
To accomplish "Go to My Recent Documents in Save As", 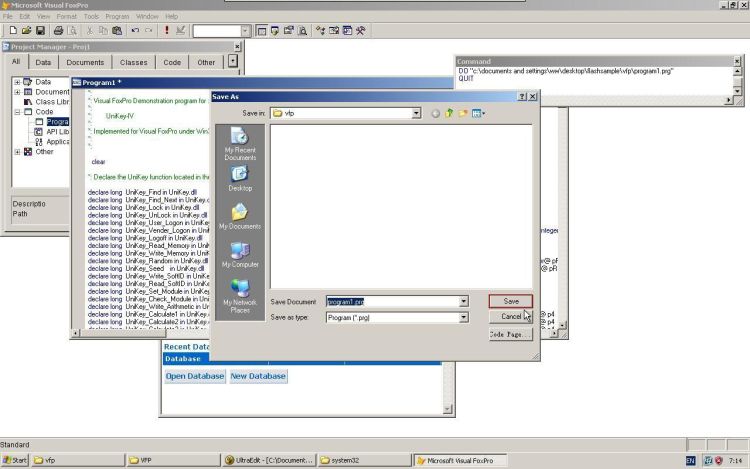I will [240, 143].
